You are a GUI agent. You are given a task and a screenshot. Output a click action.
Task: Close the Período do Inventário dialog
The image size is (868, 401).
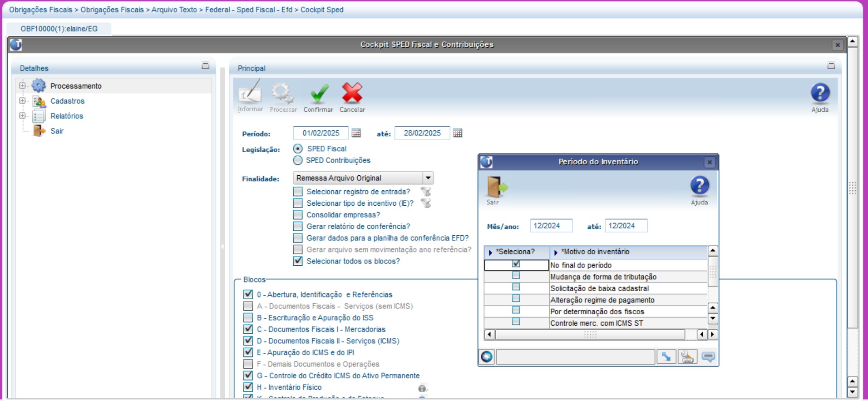point(710,162)
